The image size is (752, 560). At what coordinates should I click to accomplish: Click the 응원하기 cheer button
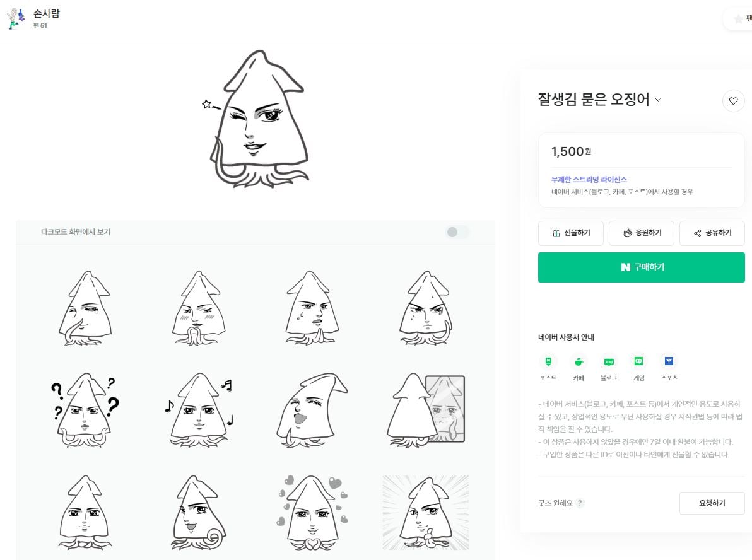coord(641,233)
